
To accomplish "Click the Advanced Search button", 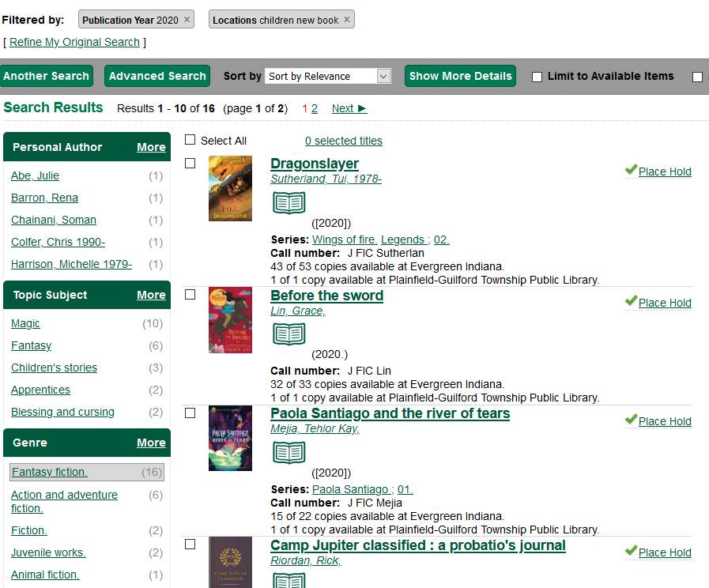I will click(157, 76).
